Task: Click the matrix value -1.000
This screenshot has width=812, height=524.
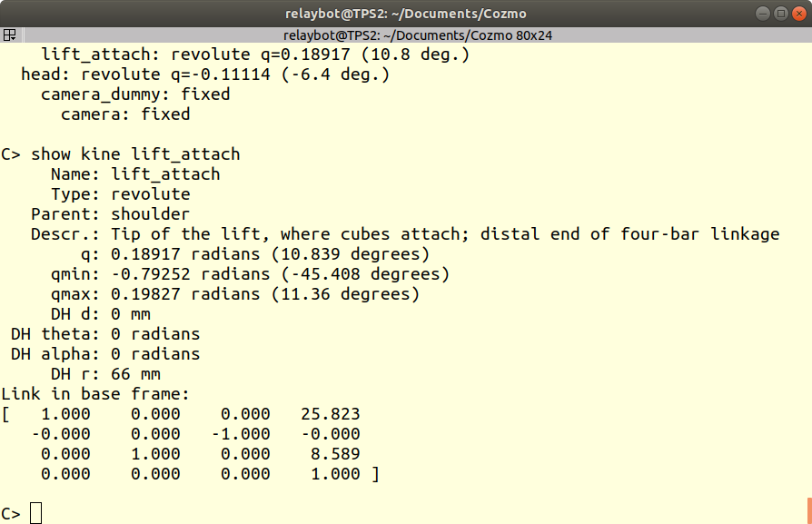Action: 241,434
